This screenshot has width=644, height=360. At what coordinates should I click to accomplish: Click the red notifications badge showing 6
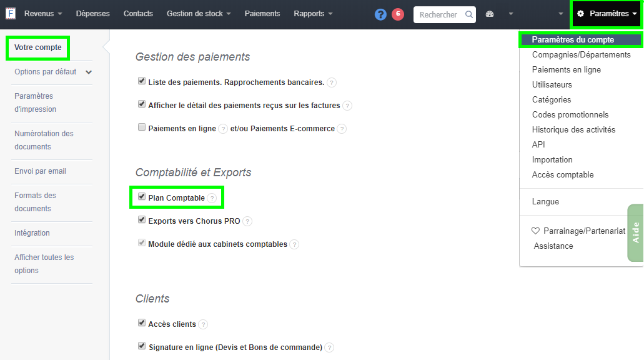click(x=399, y=14)
